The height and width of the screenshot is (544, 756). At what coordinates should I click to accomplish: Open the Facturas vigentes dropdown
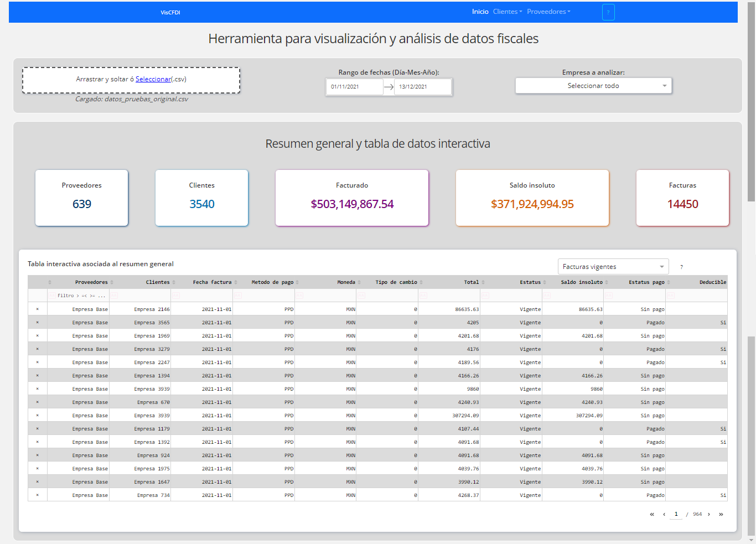(x=613, y=267)
